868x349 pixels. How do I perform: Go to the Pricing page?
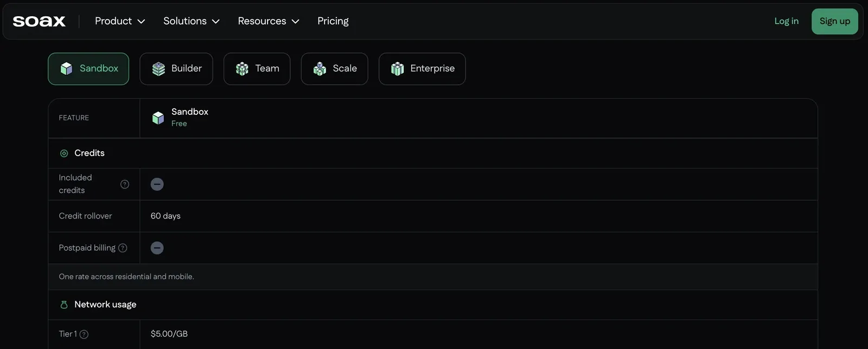coord(333,21)
